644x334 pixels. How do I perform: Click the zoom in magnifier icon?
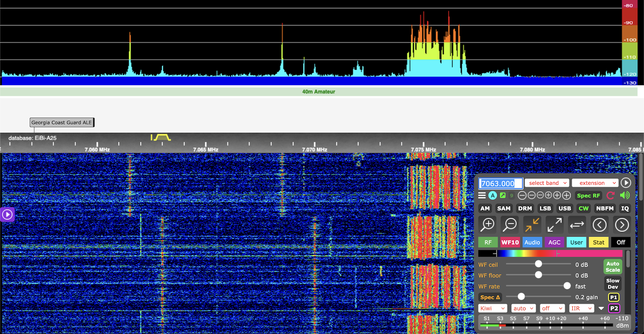pyautogui.click(x=488, y=224)
